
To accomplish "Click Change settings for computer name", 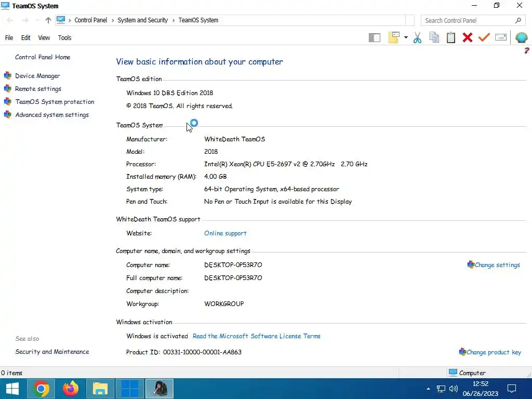I will [x=497, y=265].
